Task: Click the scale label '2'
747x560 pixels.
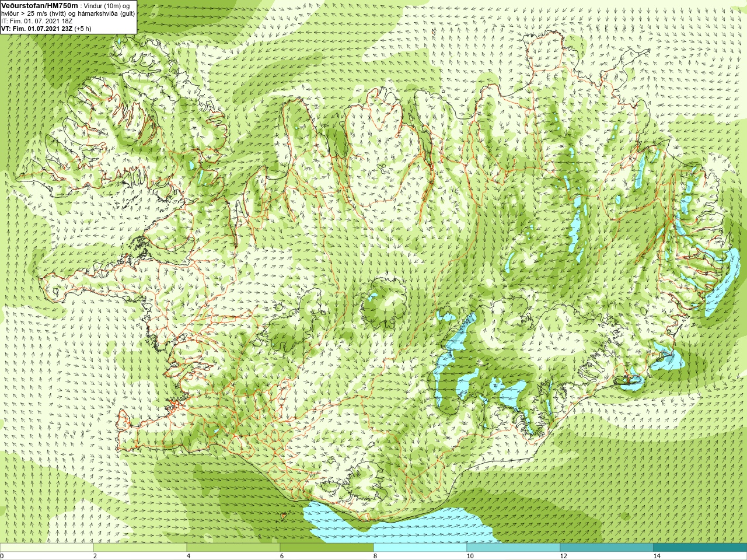Action: pos(95,556)
